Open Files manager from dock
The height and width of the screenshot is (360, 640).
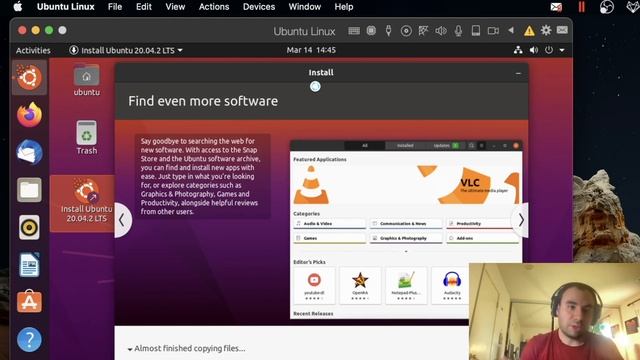(x=29, y=190)
